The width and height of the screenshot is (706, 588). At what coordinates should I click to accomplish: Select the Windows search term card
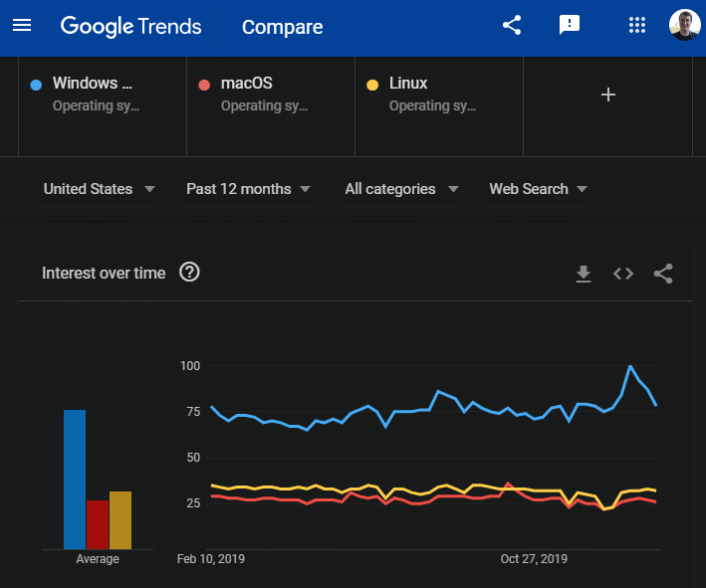103,106
